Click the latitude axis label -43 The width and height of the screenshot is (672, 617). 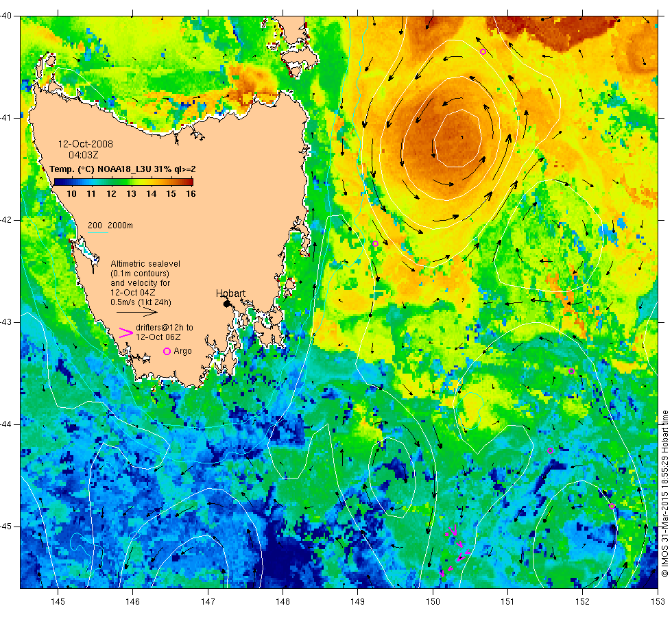click(5, 322)
